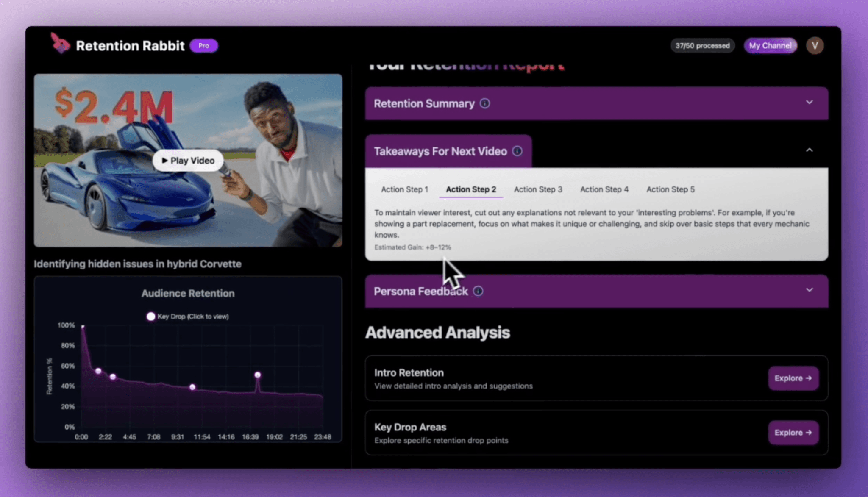Click the arrow icon in Key Drop Areas Explore
This screenshot has height=497, width=868.
tap(809, 433)
